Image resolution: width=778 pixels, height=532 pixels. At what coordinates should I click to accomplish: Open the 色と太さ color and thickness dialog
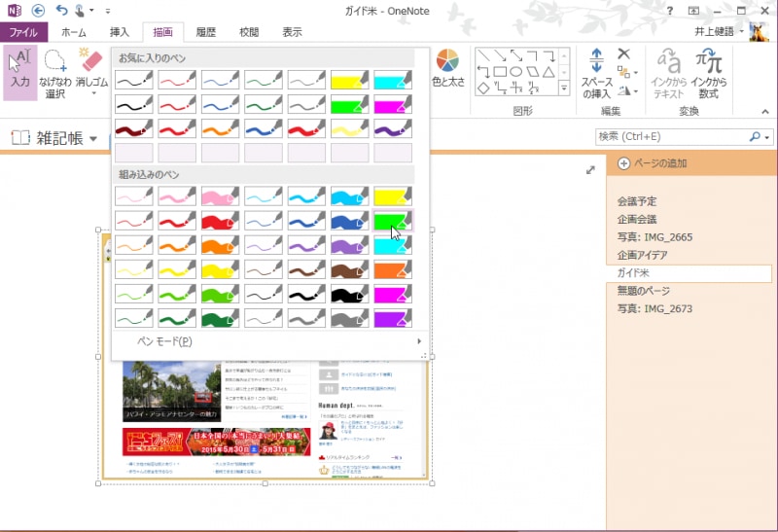[448, 70]
